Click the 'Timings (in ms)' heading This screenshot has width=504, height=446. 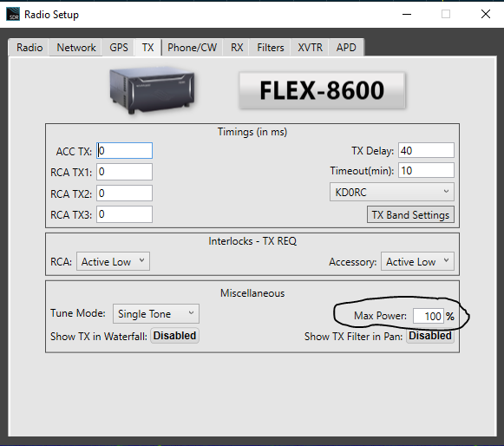[x=252, y=132]
